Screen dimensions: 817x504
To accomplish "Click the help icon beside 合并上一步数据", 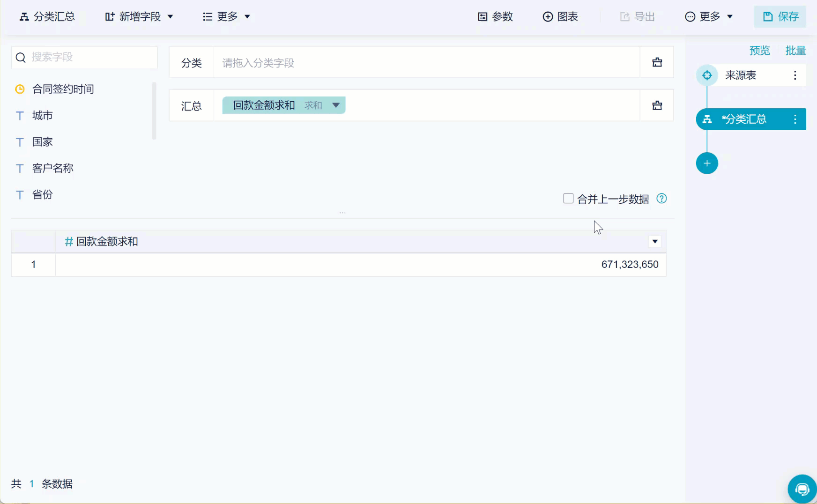I will (661, 199).
